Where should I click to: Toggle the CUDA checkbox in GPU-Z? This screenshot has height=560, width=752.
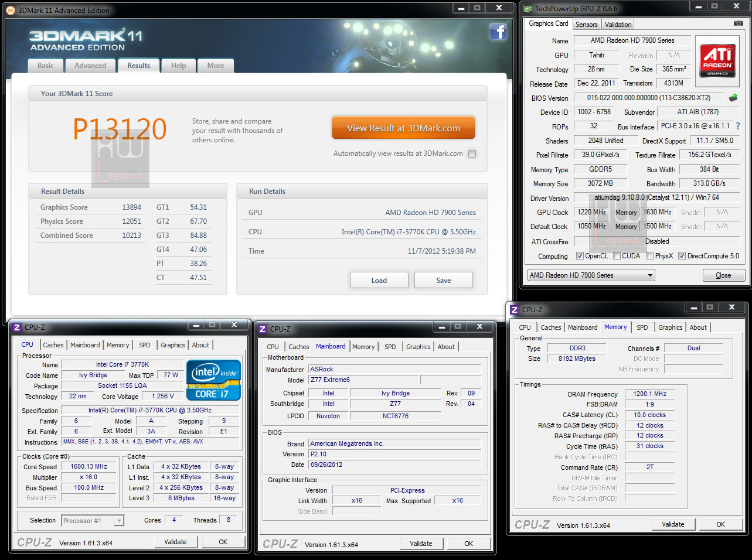tap(617, 256)
